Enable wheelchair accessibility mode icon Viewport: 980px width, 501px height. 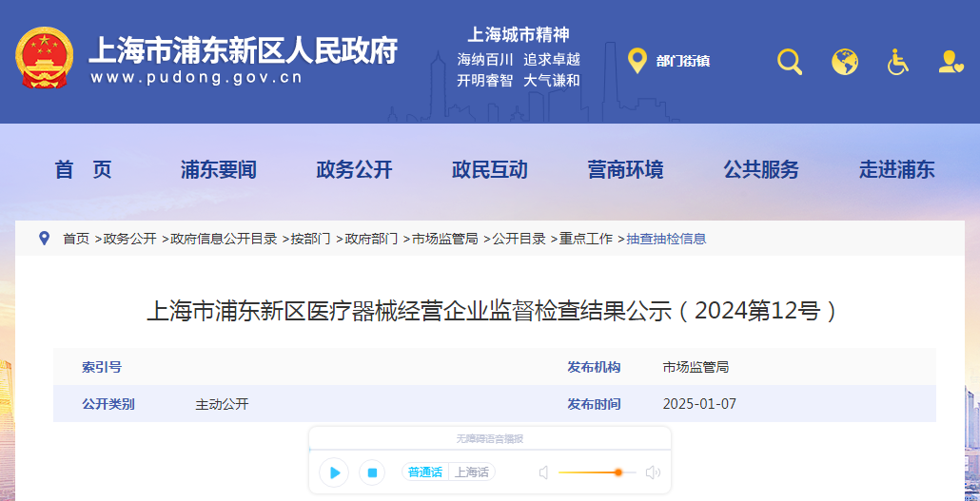[x=897, y=62]
